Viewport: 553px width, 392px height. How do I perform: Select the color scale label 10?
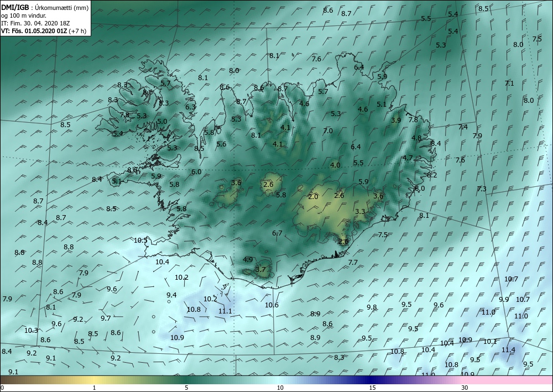[x=280, y=388]
